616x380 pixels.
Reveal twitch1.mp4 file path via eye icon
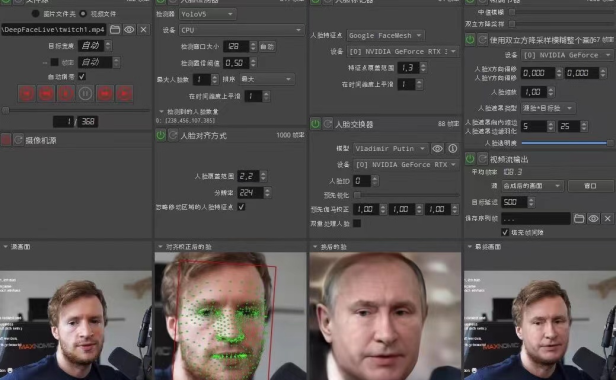[x=129, y=29]
